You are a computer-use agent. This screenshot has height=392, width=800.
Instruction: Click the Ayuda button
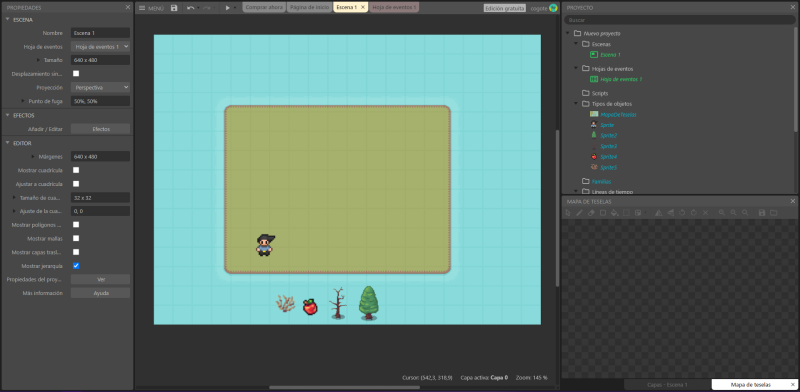101,293
